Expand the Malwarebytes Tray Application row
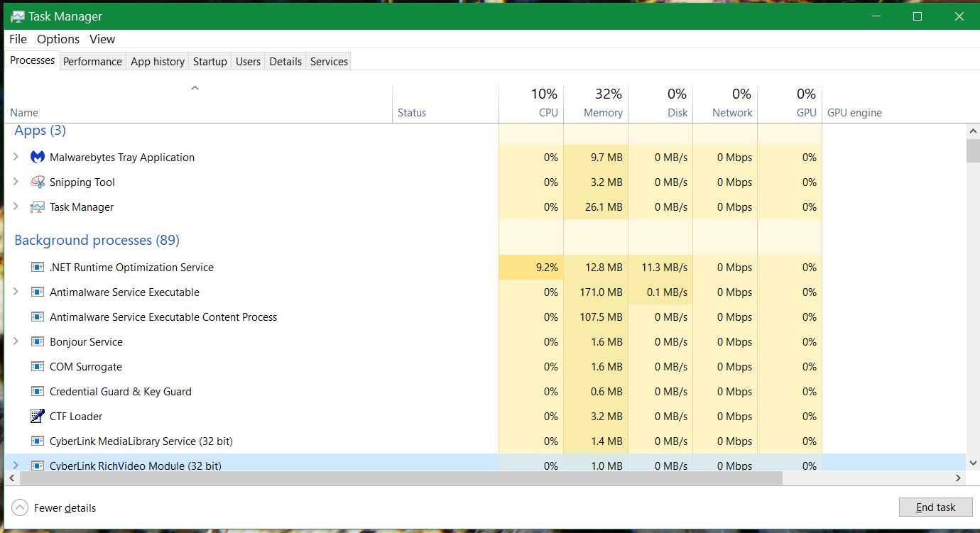The image size is (980, 533). [x=16, y=157]
